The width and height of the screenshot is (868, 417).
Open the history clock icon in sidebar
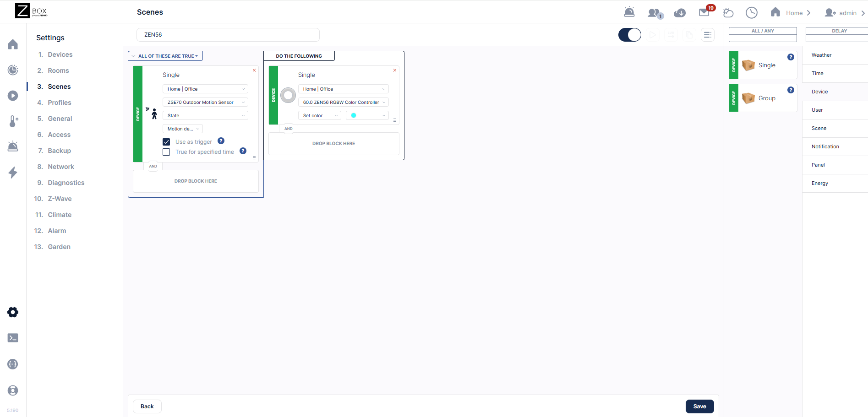[13, 70]
